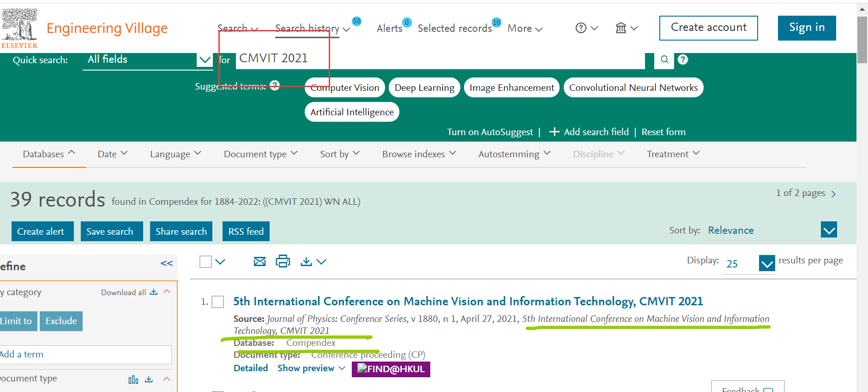The height and width of the screenshot is (392, 868).
Task: Collapse the Refine panel with double arrow
Action: pos(167,263)
